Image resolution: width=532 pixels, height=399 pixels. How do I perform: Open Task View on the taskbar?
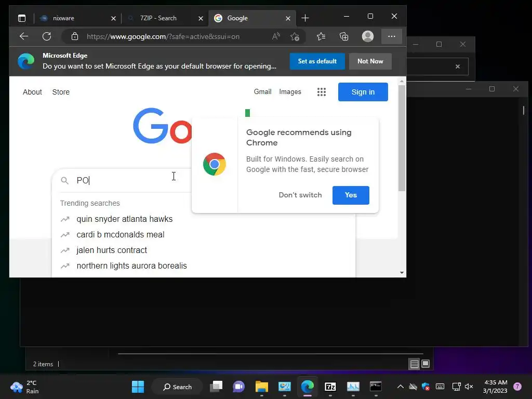[216, 387]
